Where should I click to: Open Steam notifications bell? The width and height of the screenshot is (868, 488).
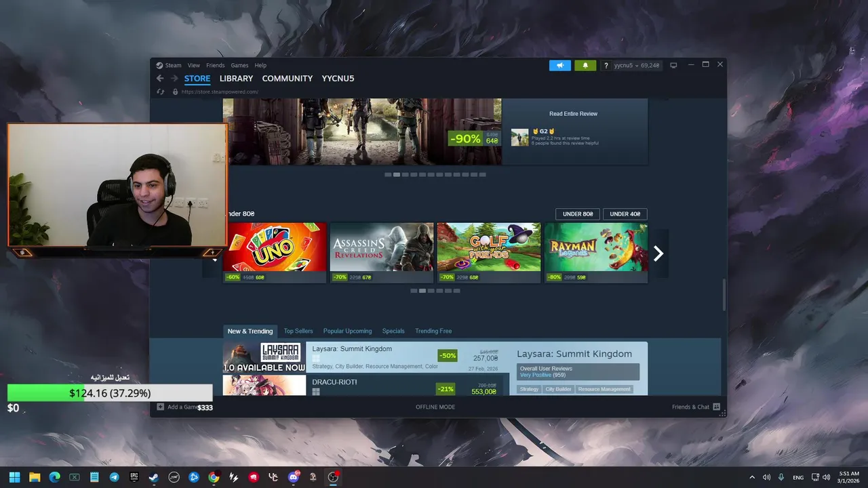585,65
